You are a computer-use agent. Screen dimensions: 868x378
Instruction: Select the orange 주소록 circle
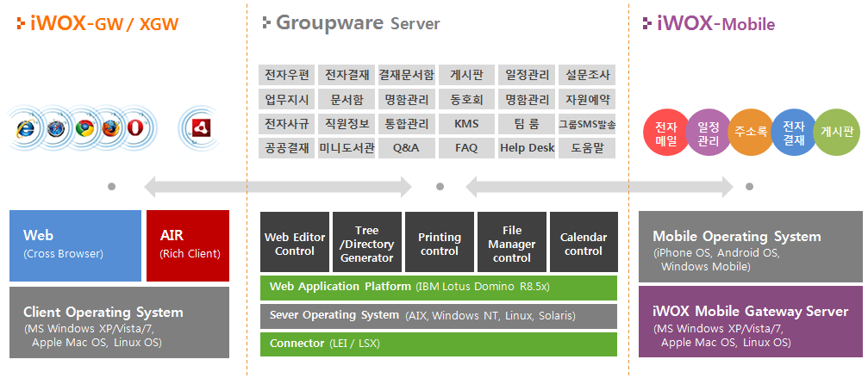(750, 133)
